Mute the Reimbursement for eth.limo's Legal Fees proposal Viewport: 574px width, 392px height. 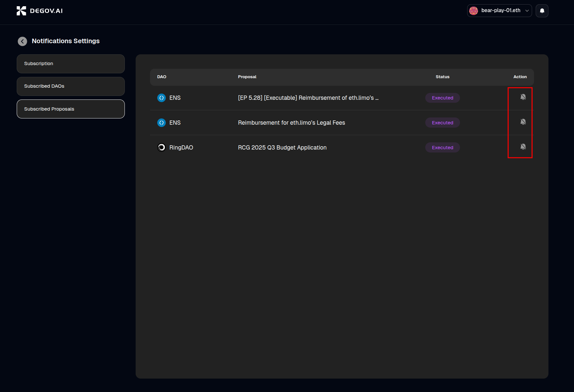click(x=523, y=122)
